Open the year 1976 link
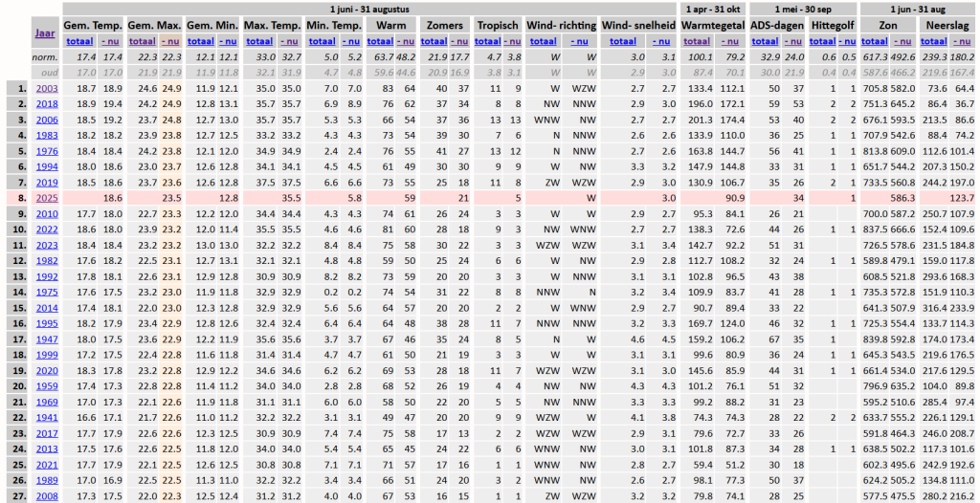 point(47,151)
